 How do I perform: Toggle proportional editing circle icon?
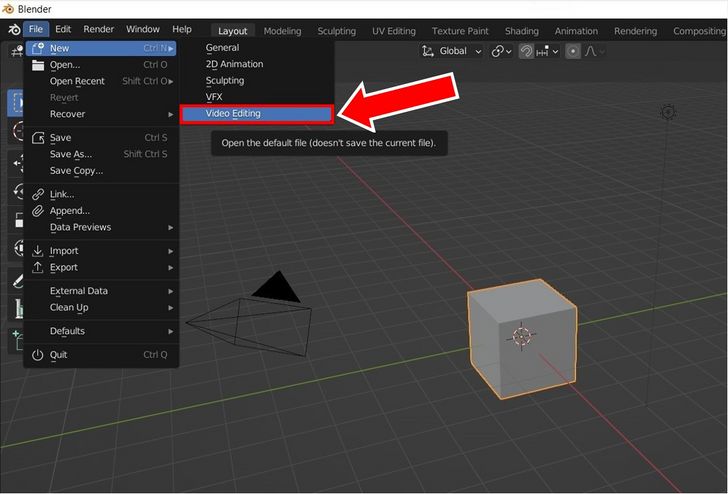pyautogui.click(x=573, y=51)
